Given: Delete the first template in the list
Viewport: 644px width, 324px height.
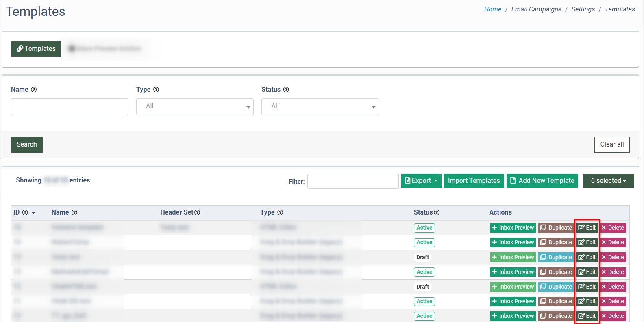Looking at the screenshot, I should [613, 228].
